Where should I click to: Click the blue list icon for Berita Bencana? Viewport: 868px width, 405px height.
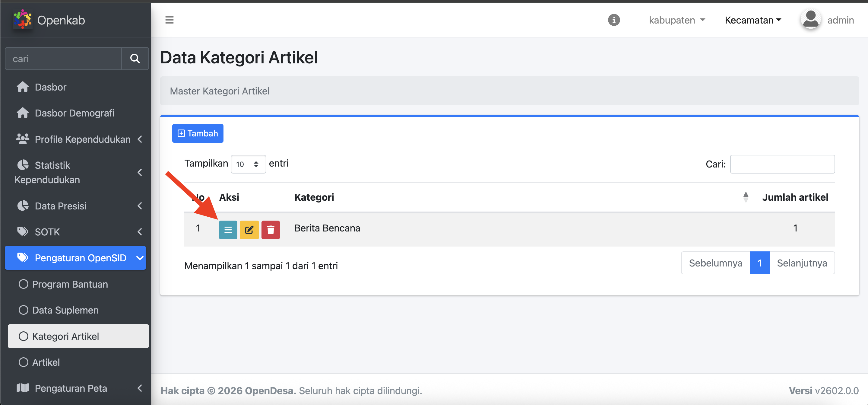pos(228,230)
